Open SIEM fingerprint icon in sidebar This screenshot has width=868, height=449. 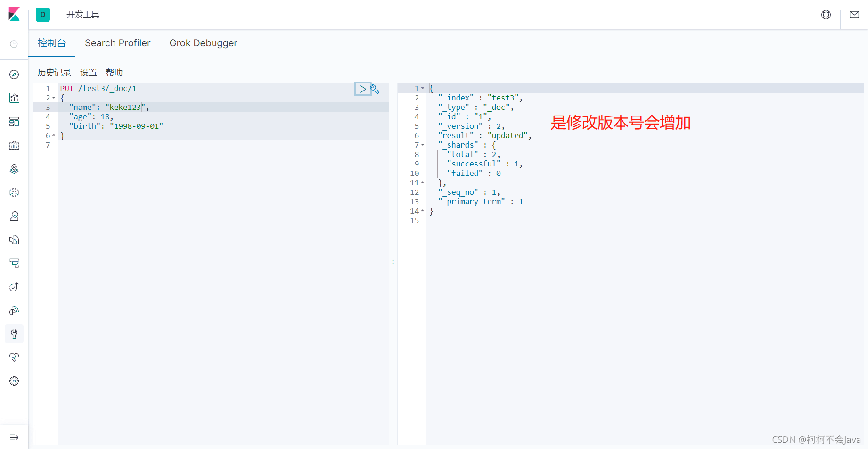click(14, 310)
